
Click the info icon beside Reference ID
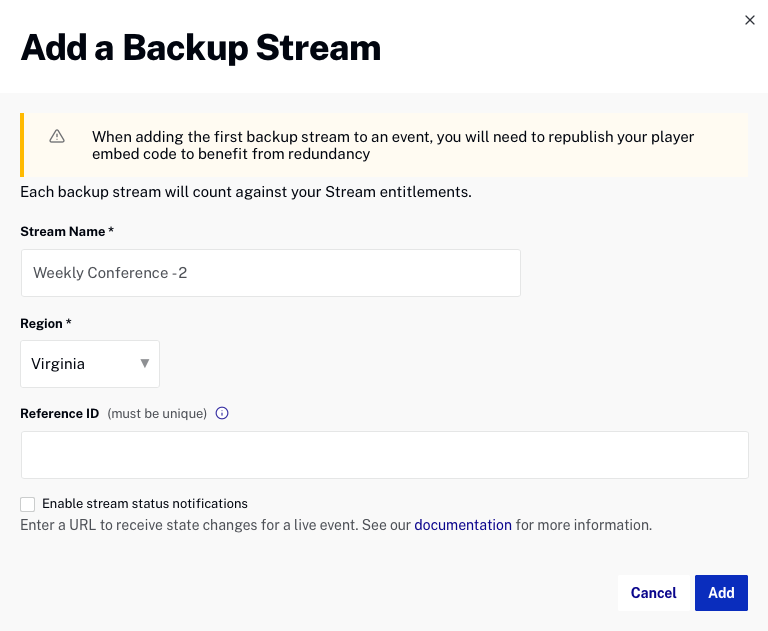pos(222,413)
